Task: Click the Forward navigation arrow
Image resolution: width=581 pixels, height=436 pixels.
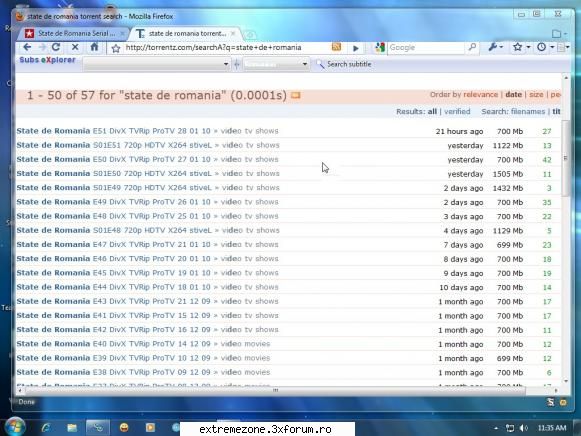Action: click(42, 47)
